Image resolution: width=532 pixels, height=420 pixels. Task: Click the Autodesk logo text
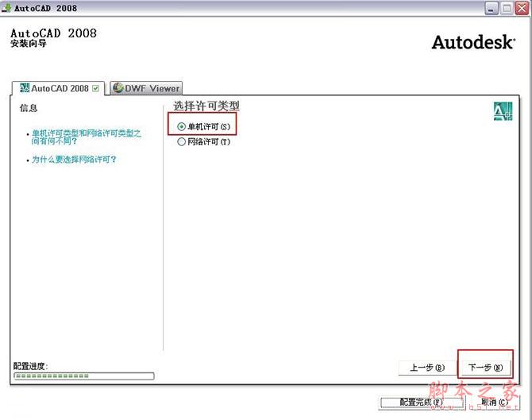coord(473,42)
